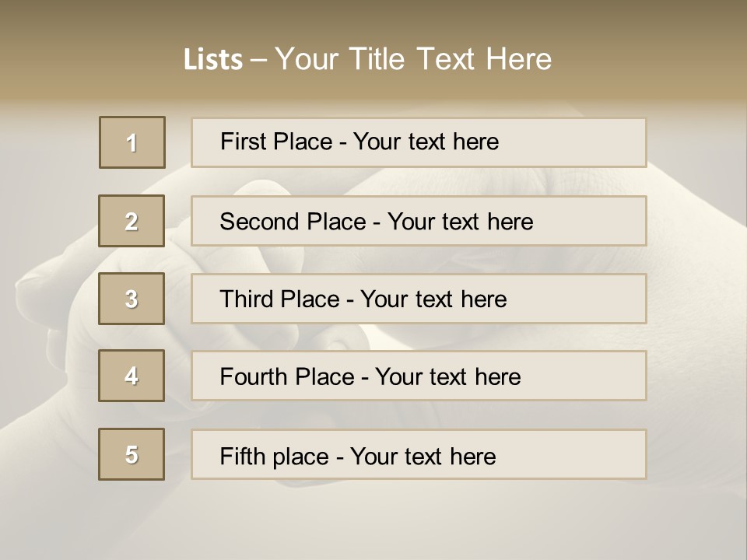Click the number 3 square

[132, 299]
